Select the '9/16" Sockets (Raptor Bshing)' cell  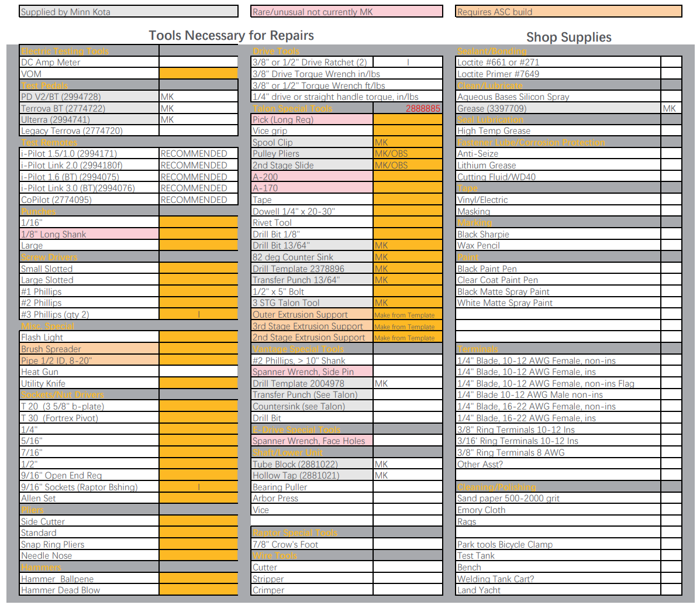coord(89,487)
